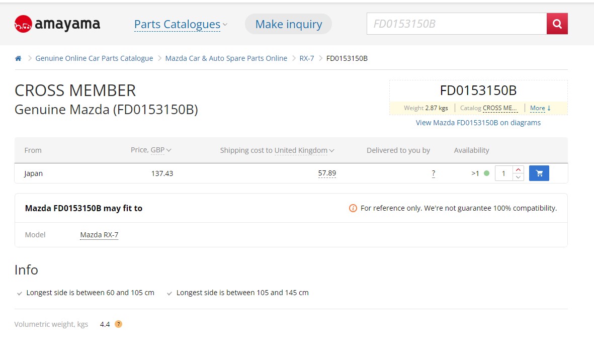594x364 pixels.
Task: Click the green availability dot
Action: 487,173
